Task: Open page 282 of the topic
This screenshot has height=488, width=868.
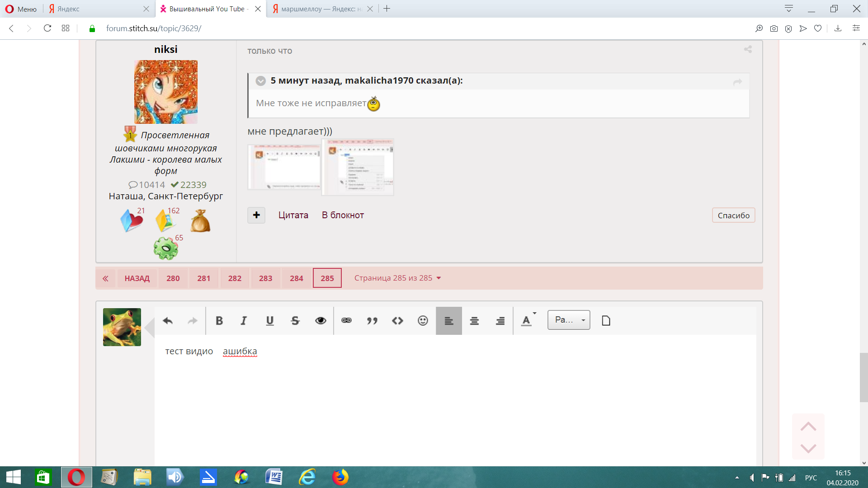Action: 235,278
